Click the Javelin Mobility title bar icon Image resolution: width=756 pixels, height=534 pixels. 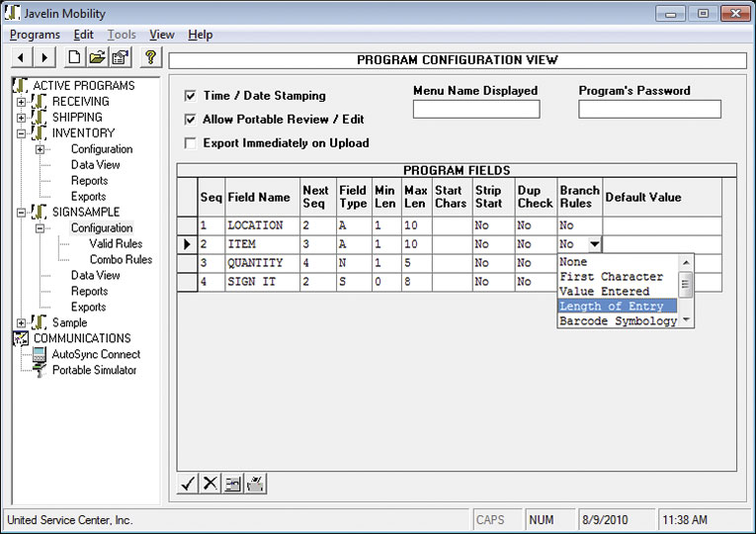tap(12, 13)
